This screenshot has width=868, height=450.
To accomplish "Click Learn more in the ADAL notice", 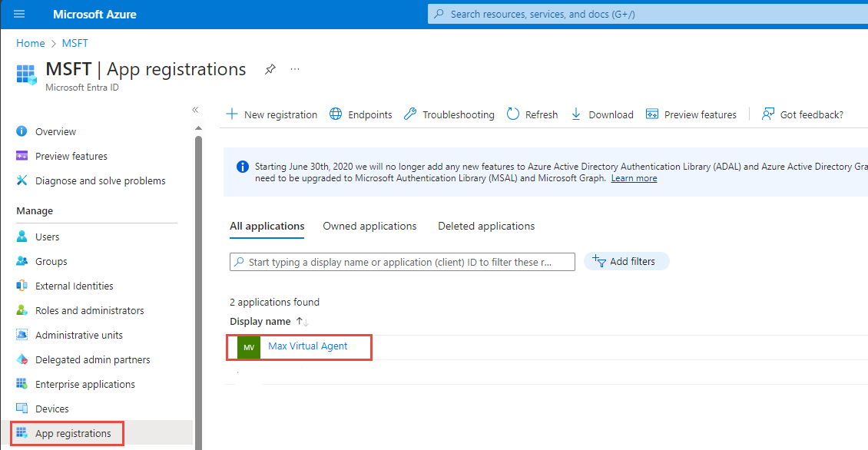I will pyautogui.click(x=634, y=177).
